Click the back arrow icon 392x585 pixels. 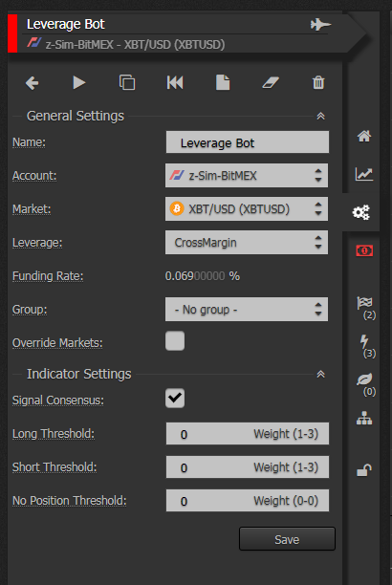(x=33, y=82)
